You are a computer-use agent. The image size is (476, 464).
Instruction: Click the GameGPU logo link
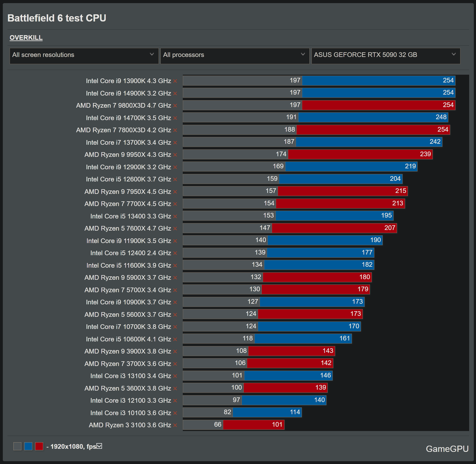[x=447, y=449]
